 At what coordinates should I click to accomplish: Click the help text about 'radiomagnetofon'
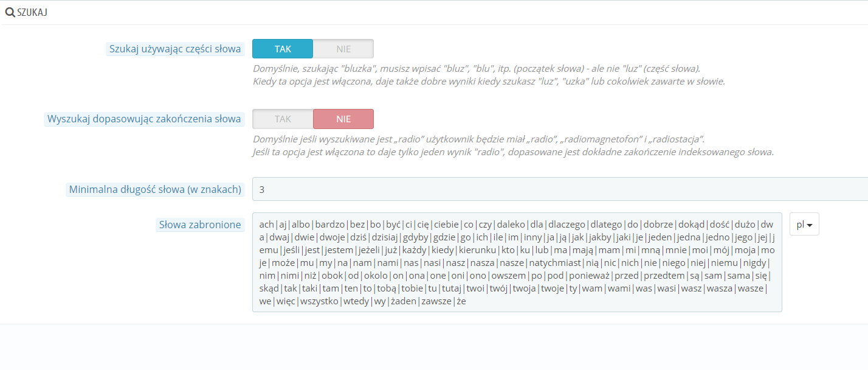pyautogui.click(x=479, y=139)
